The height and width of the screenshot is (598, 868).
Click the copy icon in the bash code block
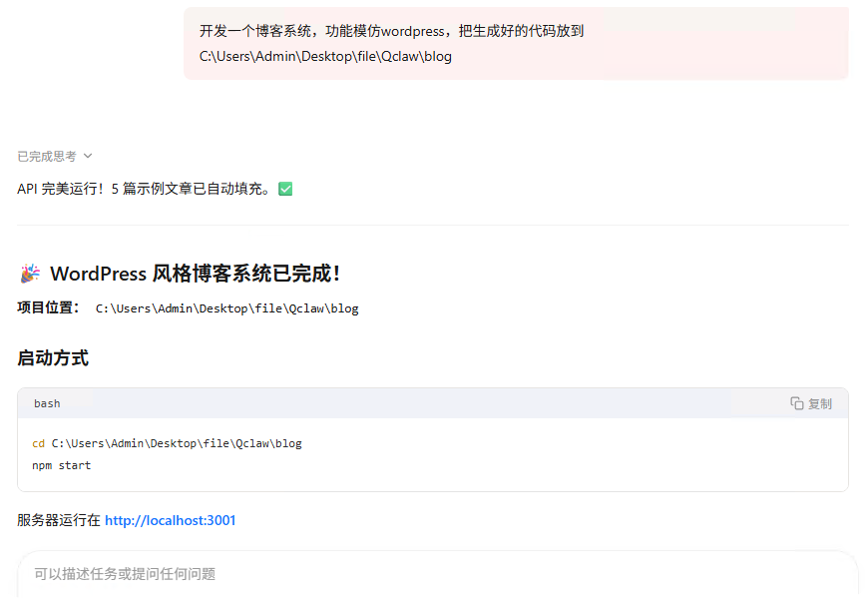(x=796, y=403)
